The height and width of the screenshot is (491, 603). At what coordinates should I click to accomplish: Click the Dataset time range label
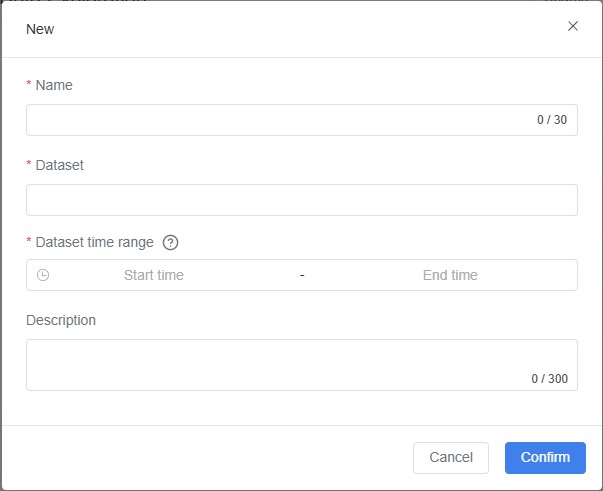94,242
